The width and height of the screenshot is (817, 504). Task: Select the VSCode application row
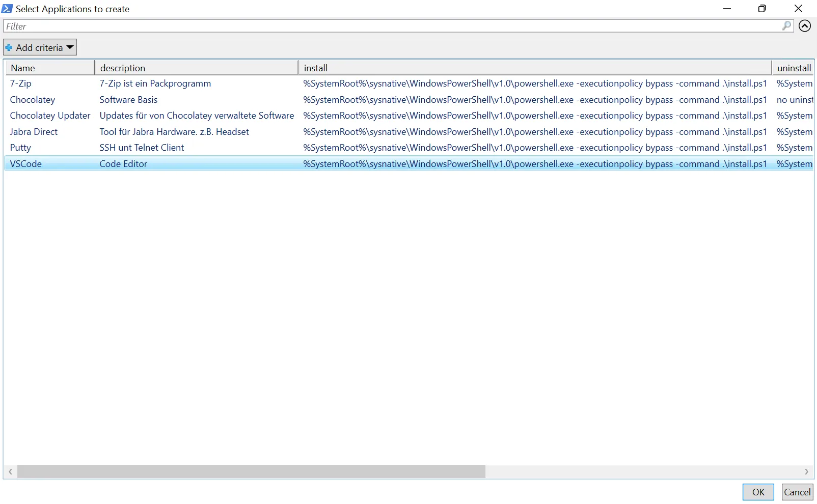pos(409,164)
